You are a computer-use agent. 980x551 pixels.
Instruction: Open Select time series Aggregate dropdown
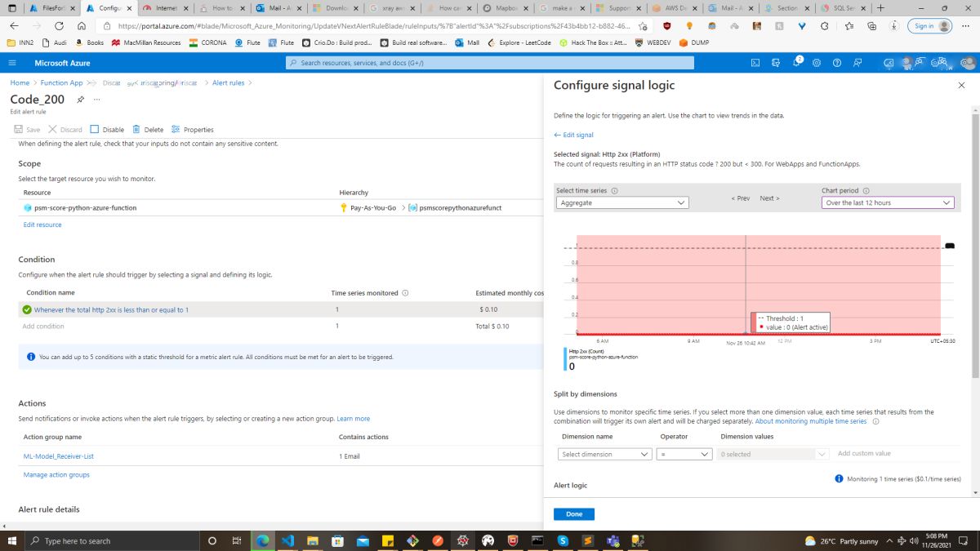tap(621, 203)
